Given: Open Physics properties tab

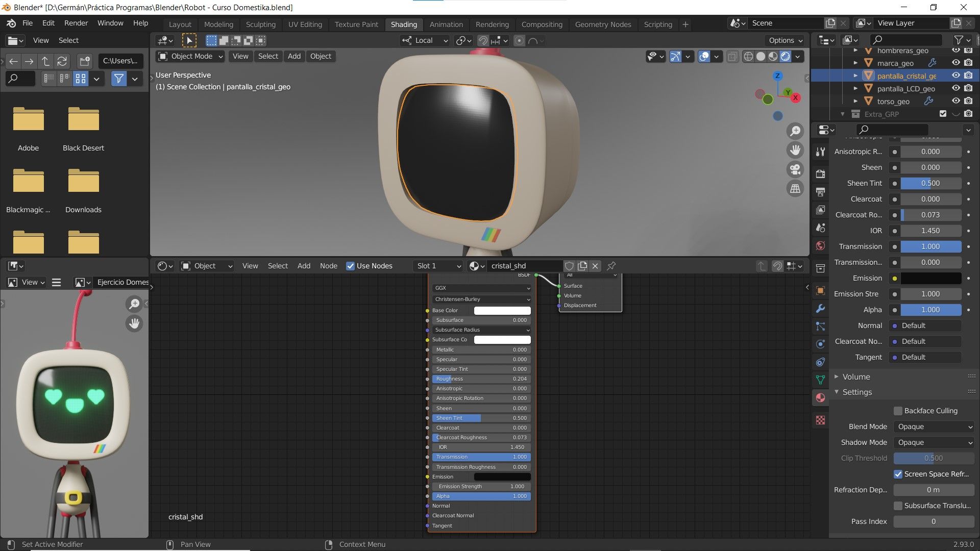Looking at the screenshot, I should point(820,344).
